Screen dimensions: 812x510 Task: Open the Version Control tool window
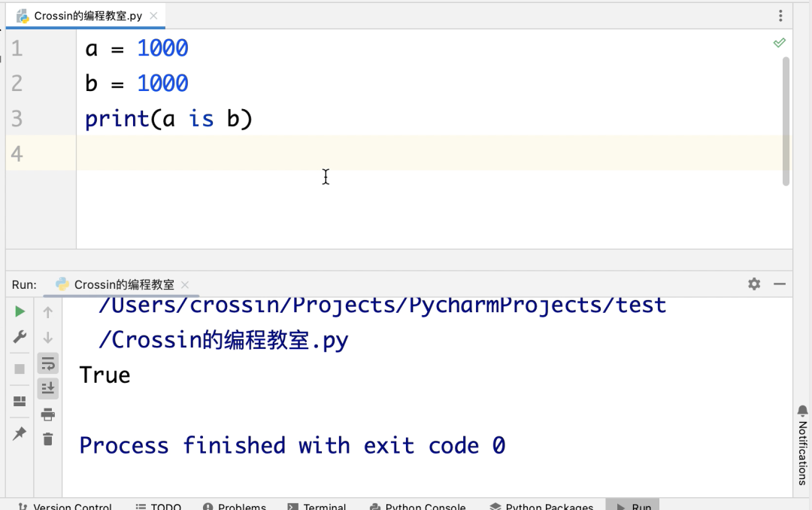[65, 506]
